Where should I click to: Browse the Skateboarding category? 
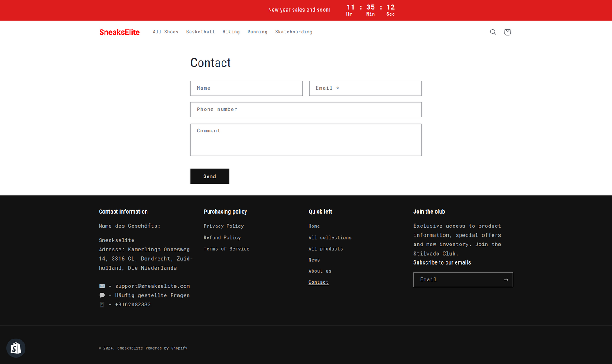294,32
